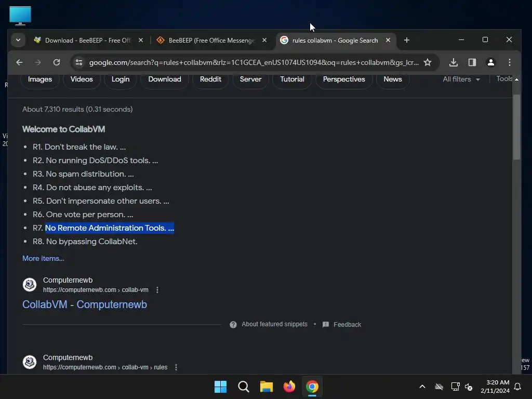Go back to the previous page
Viewport: 532px width, 399px height.
[19, 62]
